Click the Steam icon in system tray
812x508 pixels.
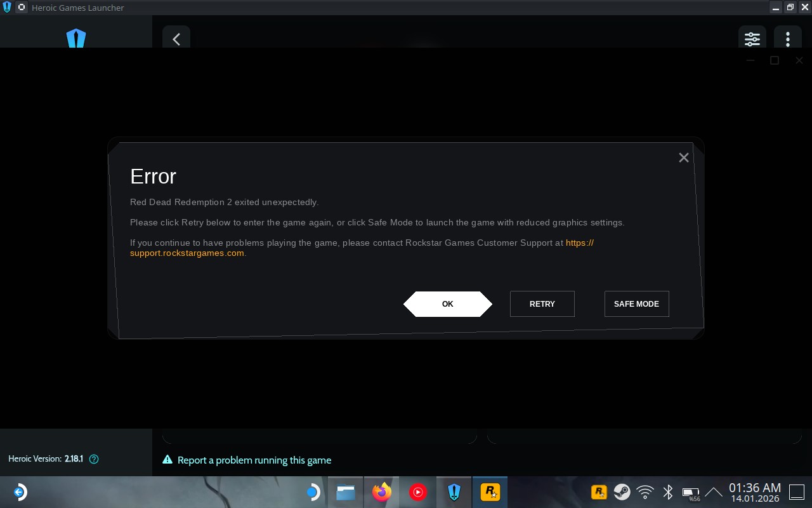(x=622, y=492)
